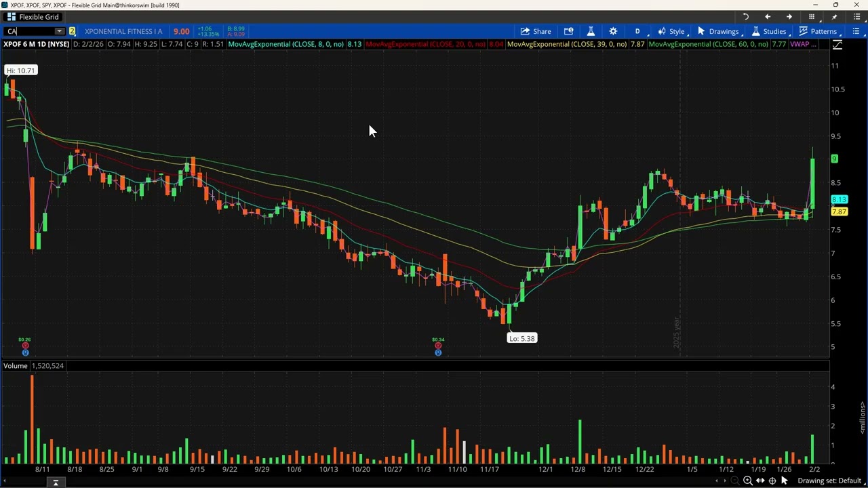This screenshot has width=868, height=488.
Task: Click the 12/1 date on time axis
Action: click(545, 469)
